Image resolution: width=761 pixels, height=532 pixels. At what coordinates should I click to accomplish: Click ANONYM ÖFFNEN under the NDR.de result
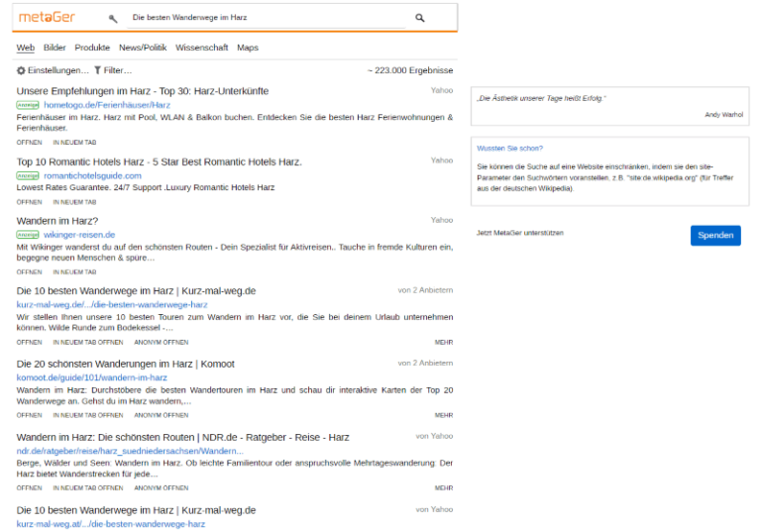coord(162,487)
